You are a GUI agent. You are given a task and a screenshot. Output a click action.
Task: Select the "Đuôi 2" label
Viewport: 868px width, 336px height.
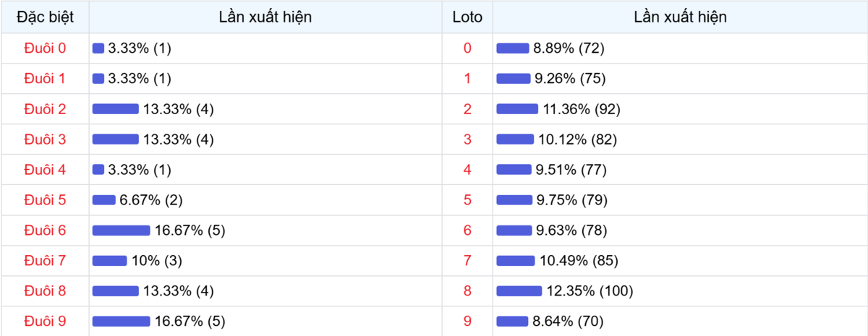(x=45, y=109)
